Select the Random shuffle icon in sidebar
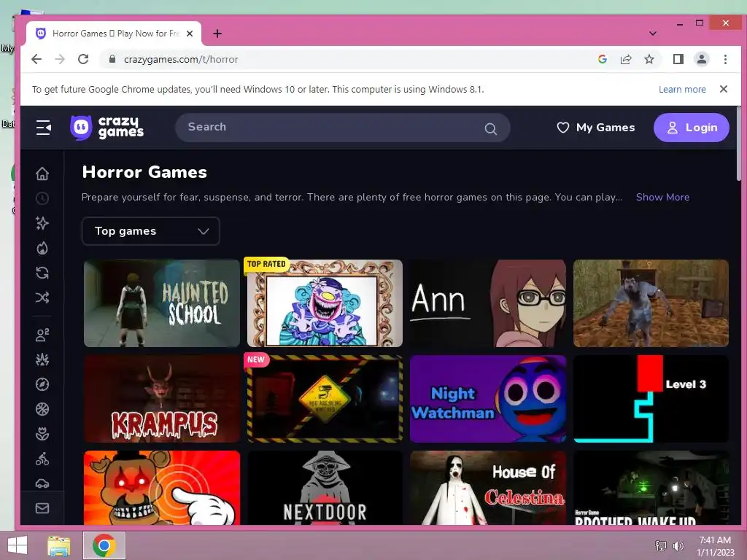 42,297
